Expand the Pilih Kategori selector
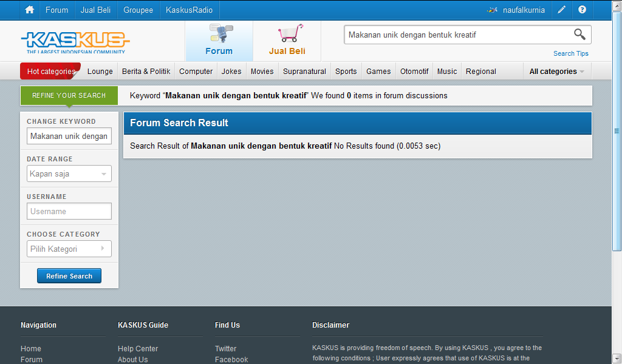622x364 pixels. 69,249
